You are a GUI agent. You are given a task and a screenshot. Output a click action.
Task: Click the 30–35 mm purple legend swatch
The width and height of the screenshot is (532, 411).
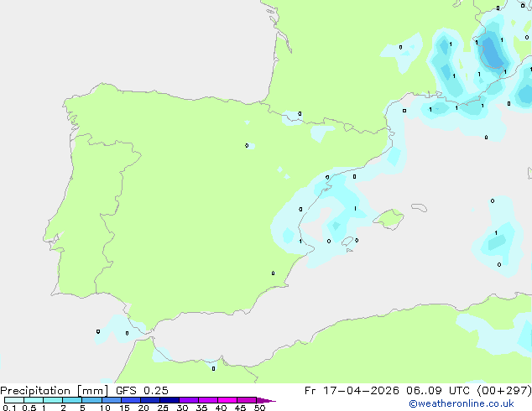click(188, 400)
